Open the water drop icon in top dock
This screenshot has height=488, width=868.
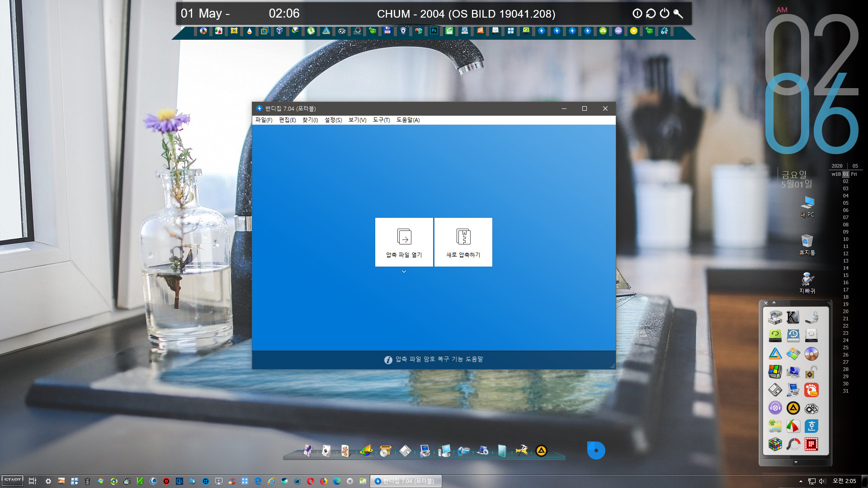pos(249,31)
